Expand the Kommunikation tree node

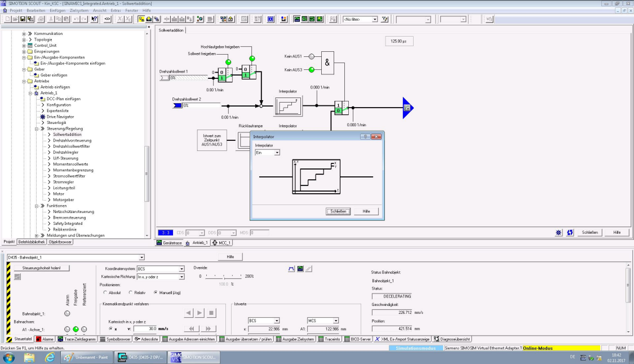pos(24,34)
